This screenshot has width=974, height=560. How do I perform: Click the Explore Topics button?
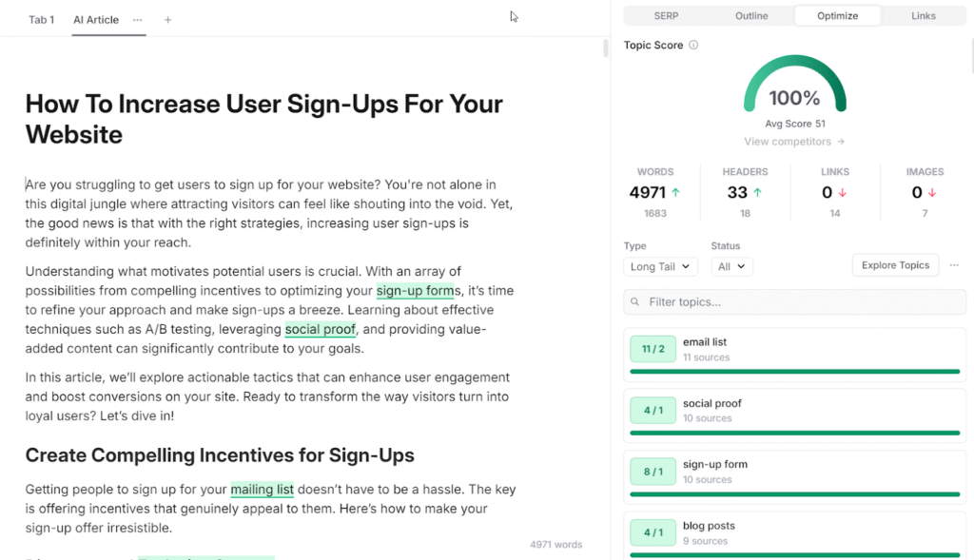click(x=895, y=265)
